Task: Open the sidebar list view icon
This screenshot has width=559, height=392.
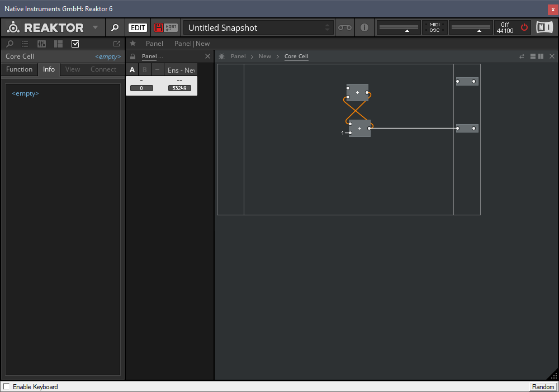Action: pyautogui.click(x=25, y=44)
